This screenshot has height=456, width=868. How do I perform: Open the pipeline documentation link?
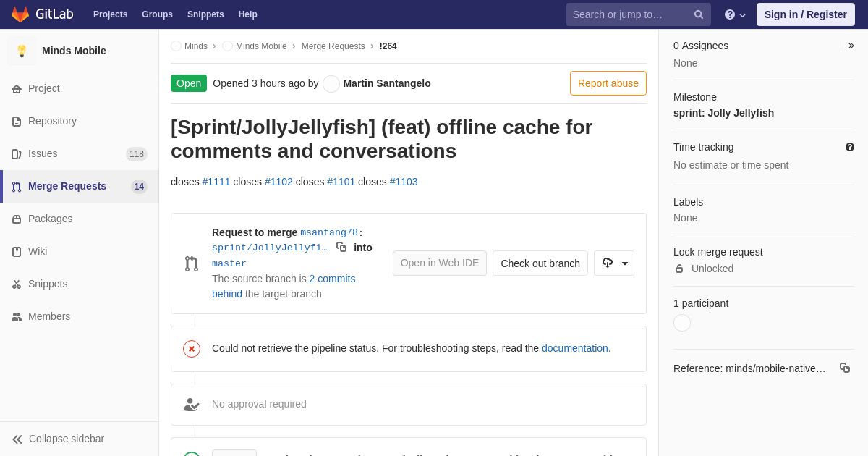(576, 348)
